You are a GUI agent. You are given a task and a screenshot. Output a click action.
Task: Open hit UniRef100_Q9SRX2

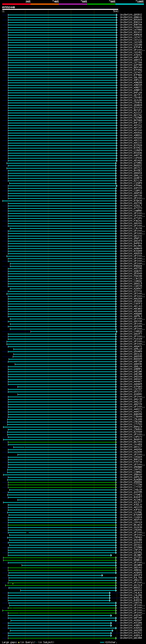131,15
